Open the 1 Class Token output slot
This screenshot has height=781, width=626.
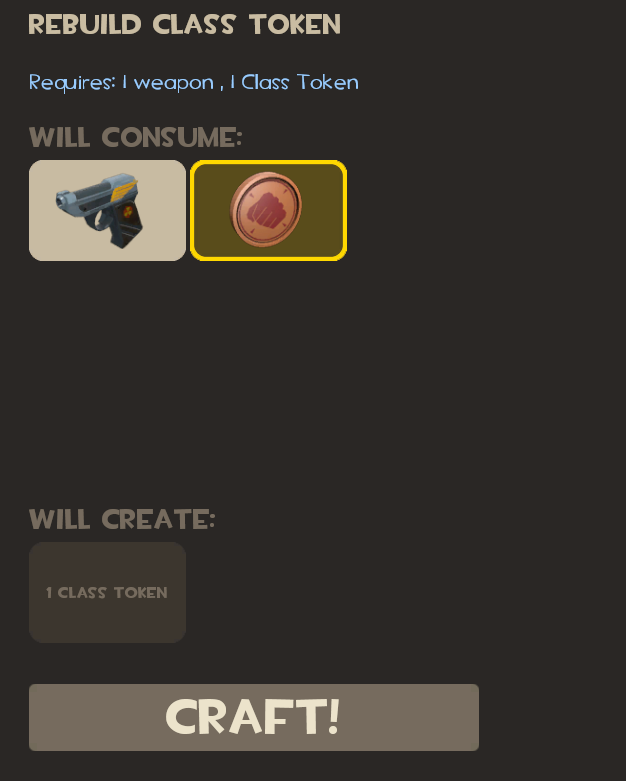(108, 592)
